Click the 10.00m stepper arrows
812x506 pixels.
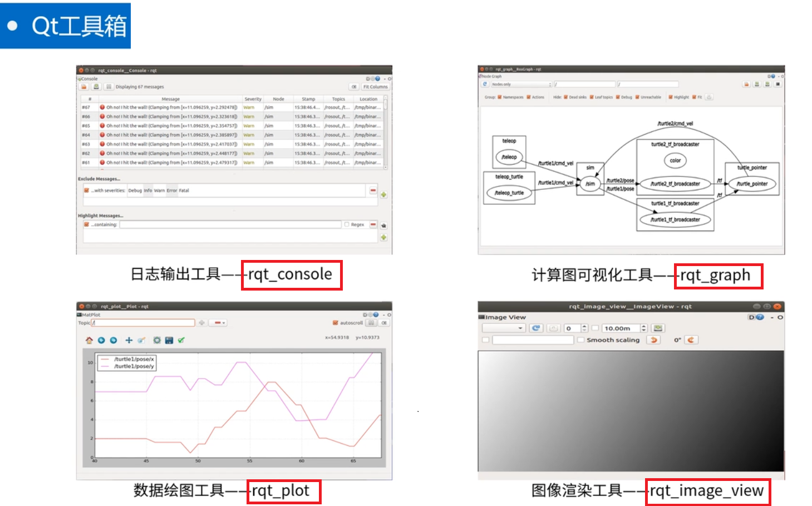pos(644,328)
